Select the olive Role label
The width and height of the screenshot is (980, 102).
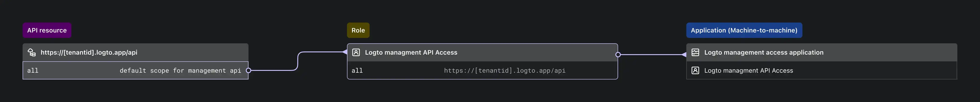pos(358,30)
